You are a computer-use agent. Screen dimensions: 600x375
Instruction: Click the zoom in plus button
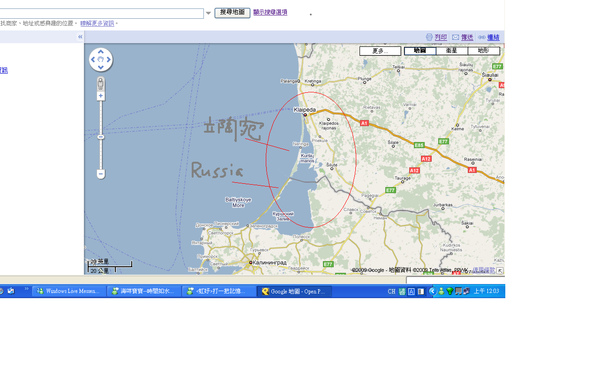tap(101, 96)
